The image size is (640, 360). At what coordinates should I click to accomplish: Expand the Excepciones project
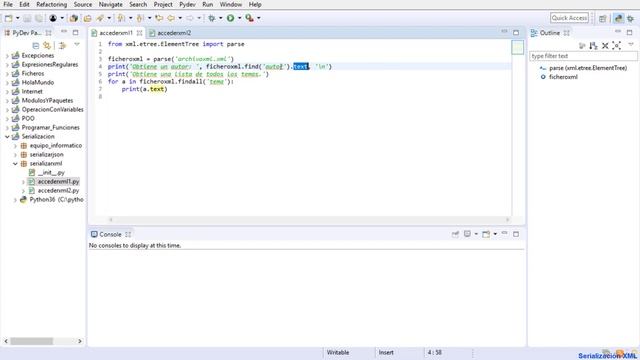pyautogui.click(x=7, y=56)
